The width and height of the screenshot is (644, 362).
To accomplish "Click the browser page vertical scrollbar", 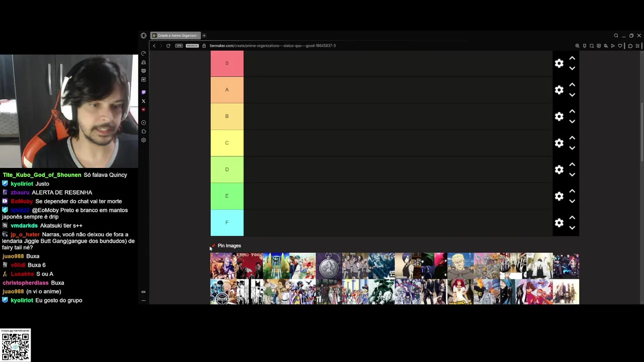I will point(641,131).
